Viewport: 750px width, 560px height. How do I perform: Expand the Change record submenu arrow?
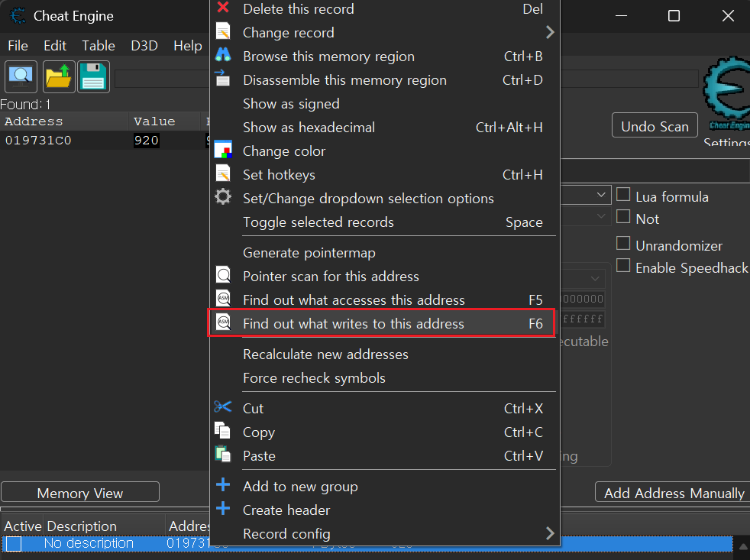pos(549,33)
